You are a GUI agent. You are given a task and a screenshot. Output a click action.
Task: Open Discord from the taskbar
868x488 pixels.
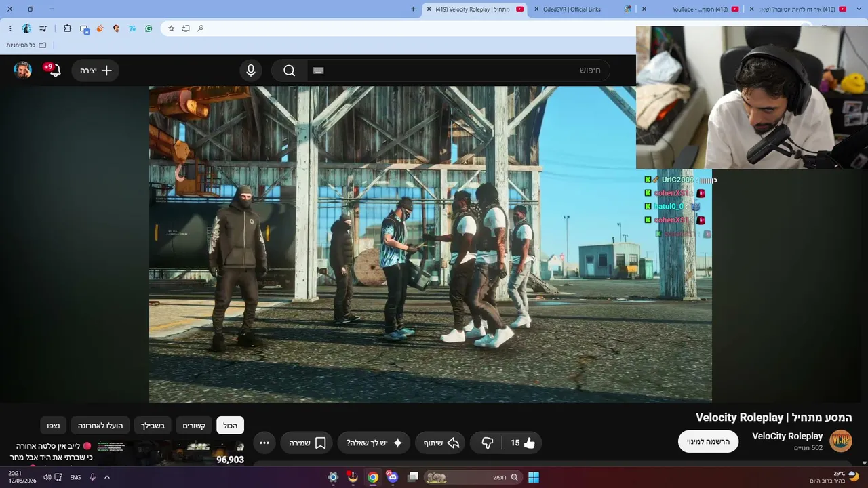(x=393, y=477)
